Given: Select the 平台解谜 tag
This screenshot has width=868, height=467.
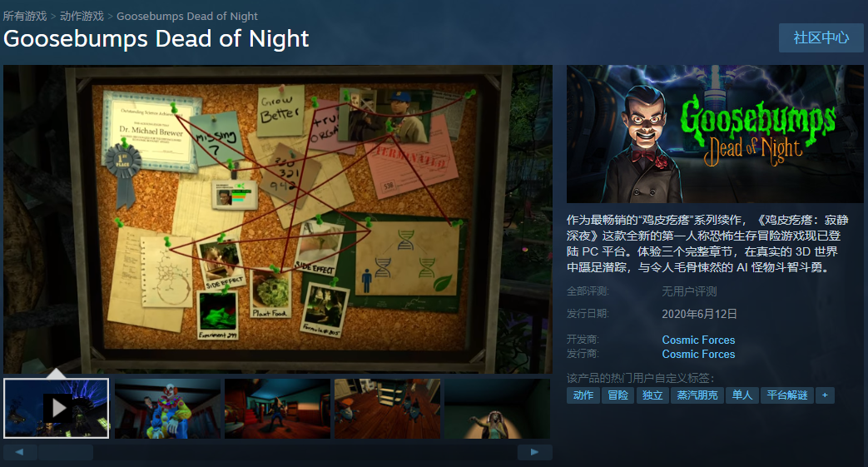Looking at the screenshot, I should click(787, 395).
